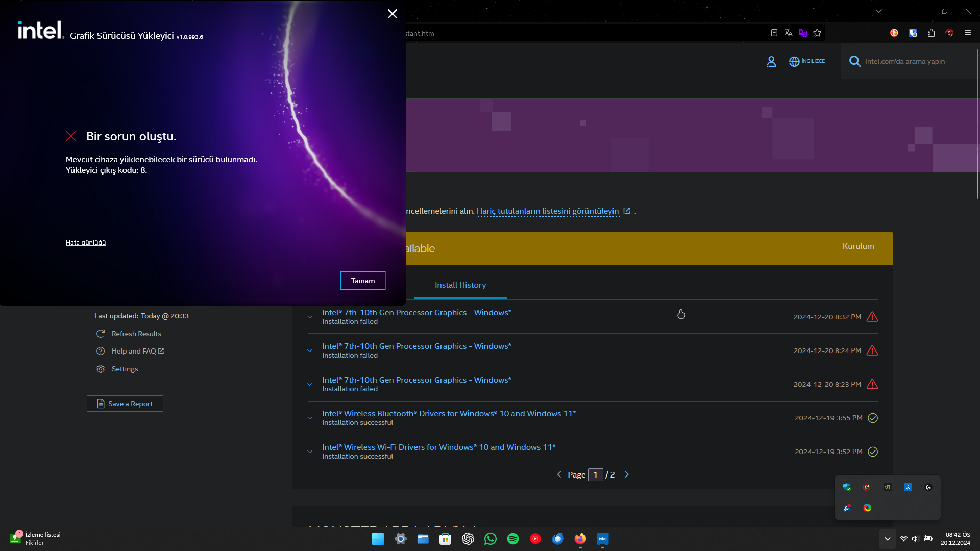Screen dimensions: 980x551
Task: Open Settings gear in sidebar
Action: coord(101,369)
